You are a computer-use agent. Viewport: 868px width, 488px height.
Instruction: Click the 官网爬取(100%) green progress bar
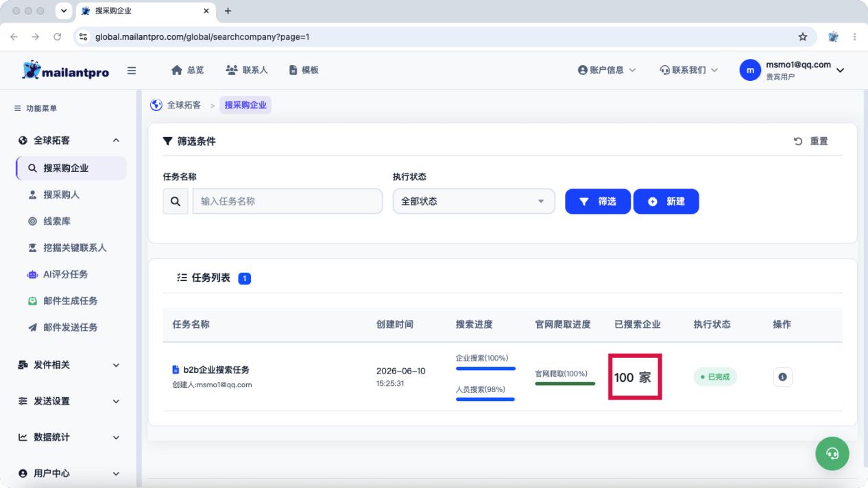565,384
